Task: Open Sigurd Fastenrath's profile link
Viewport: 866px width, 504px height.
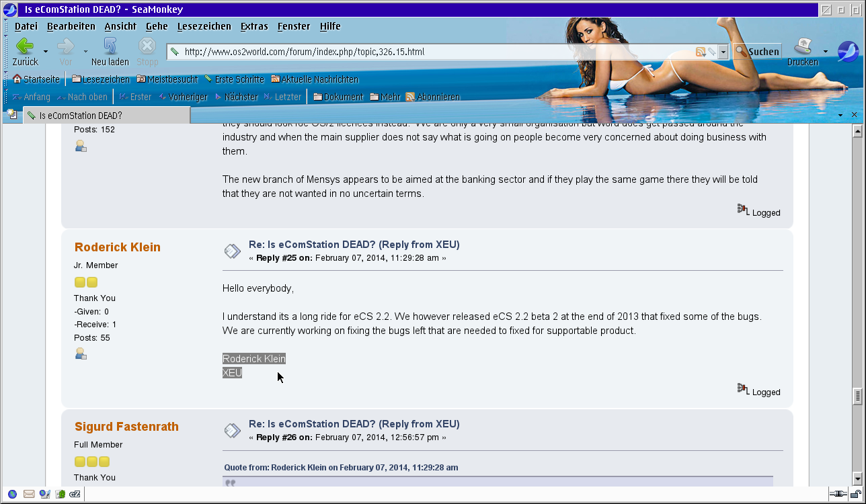Action: (126, 427)
